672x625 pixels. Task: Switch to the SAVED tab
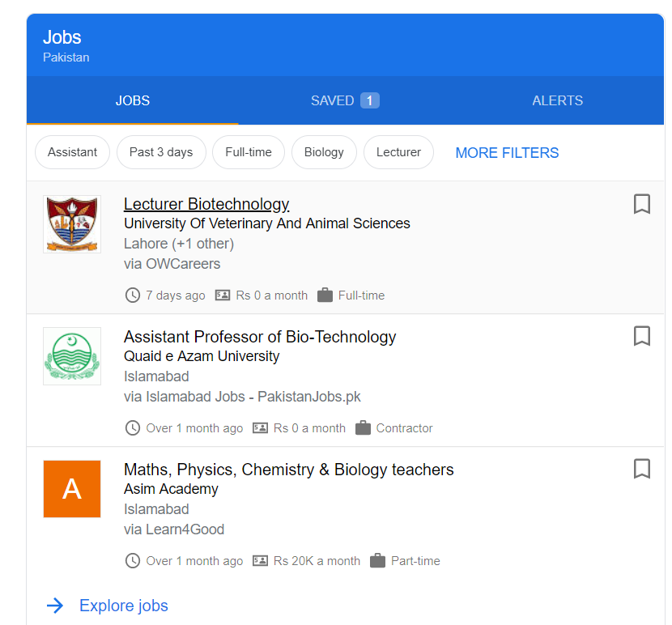coord(344,101)
